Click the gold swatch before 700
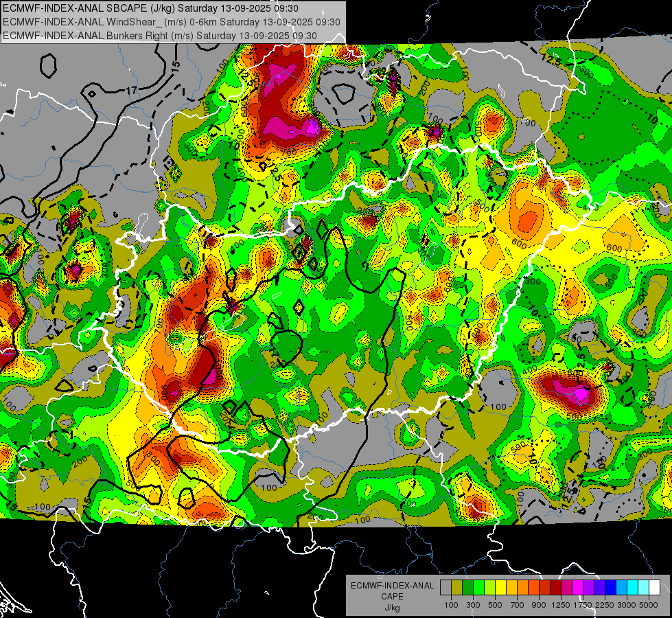This screenshot has width=672, height=618. click(511, 587)
